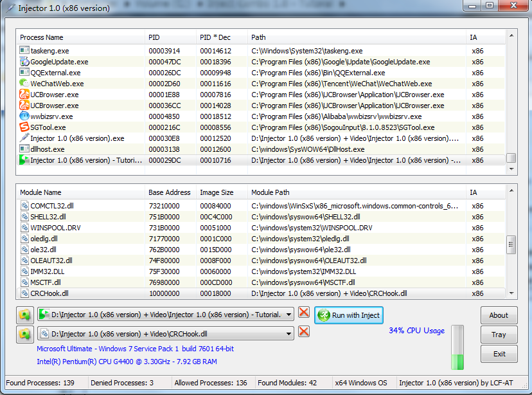Click Microsoft Ultimate Windows 7 info text
Image resolution: width=532 pixels, height=395 pixels.
click(135, 349)
